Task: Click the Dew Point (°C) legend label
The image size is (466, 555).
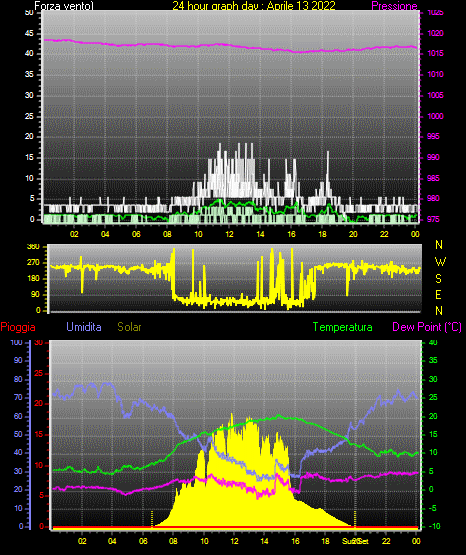Action: tap(427, 327)
